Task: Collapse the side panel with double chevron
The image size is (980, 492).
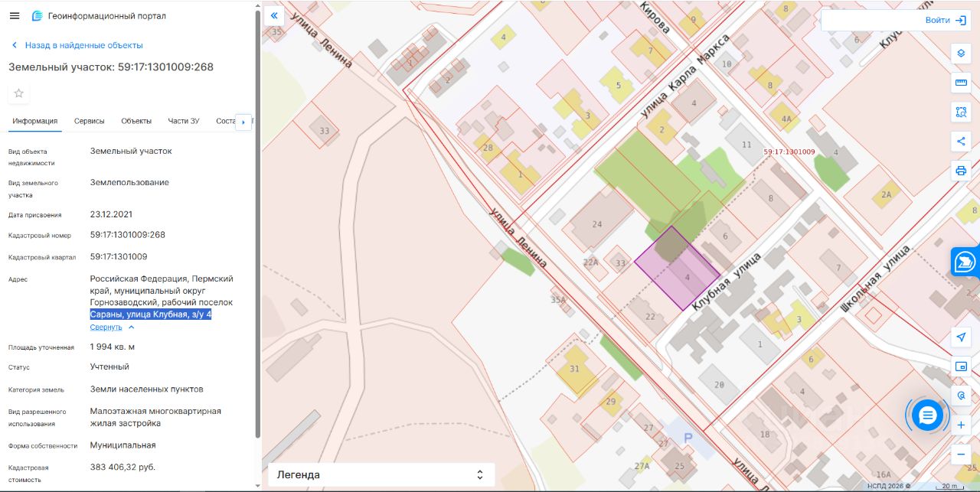Action: click(x=274, y=16)
